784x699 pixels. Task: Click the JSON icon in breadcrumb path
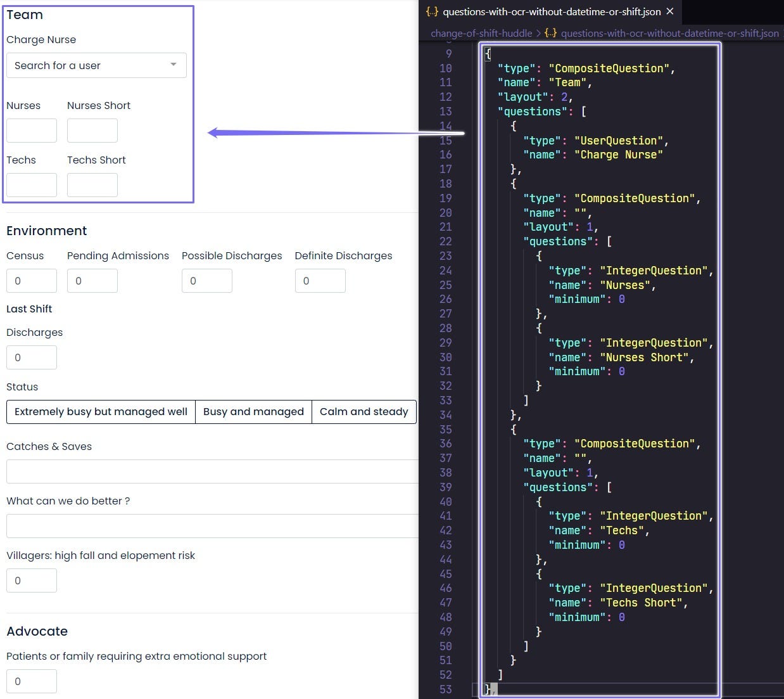pyautogui.click(x=550, y=33)
